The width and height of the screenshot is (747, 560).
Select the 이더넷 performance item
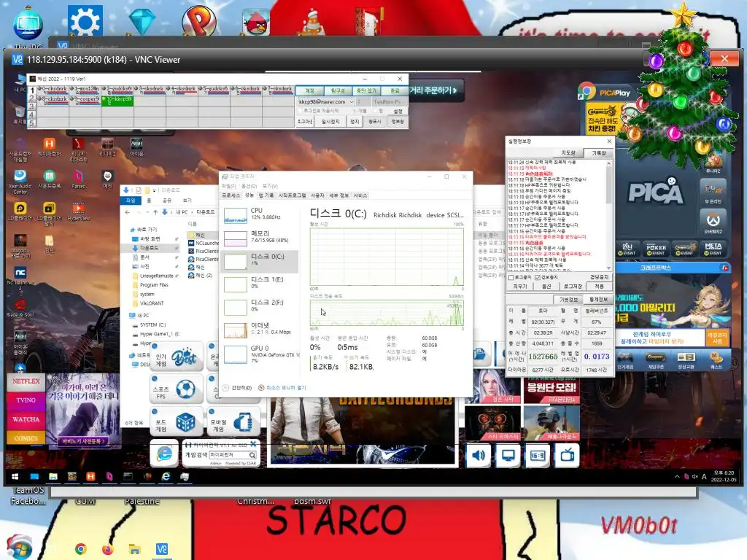260,330
